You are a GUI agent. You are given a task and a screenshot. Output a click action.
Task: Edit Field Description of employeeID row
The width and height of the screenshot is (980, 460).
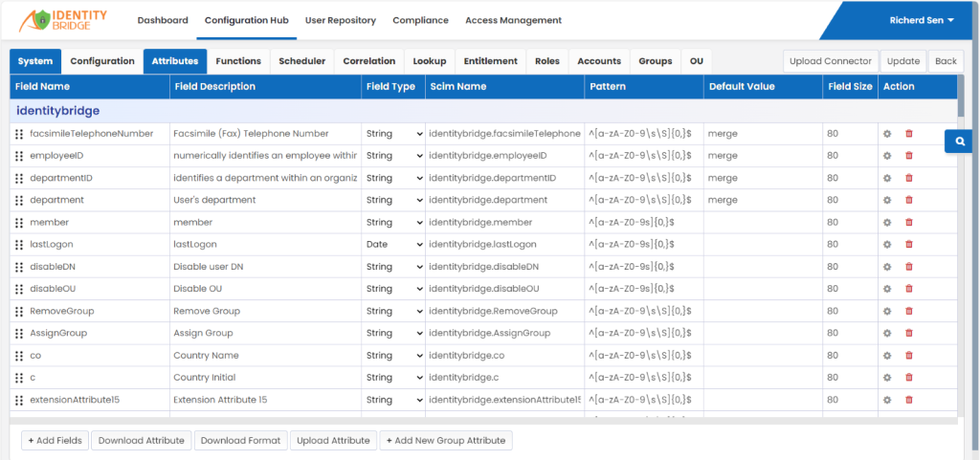click(x=265, y=156)
